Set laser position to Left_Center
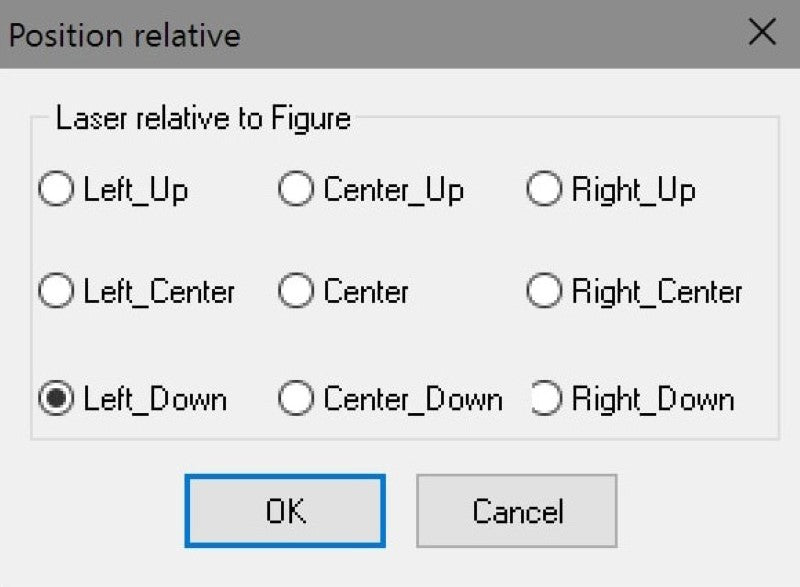This screenshot has height=587, width=800. (x=55, y=292)
